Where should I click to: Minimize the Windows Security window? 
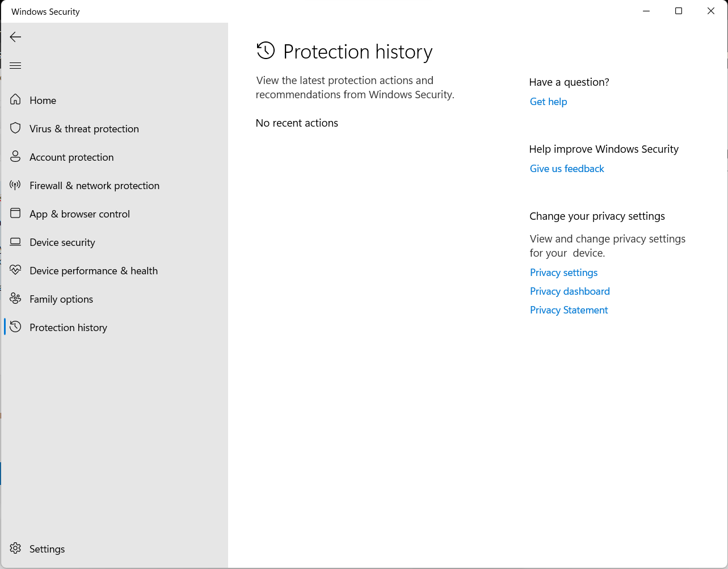[646, 11]
